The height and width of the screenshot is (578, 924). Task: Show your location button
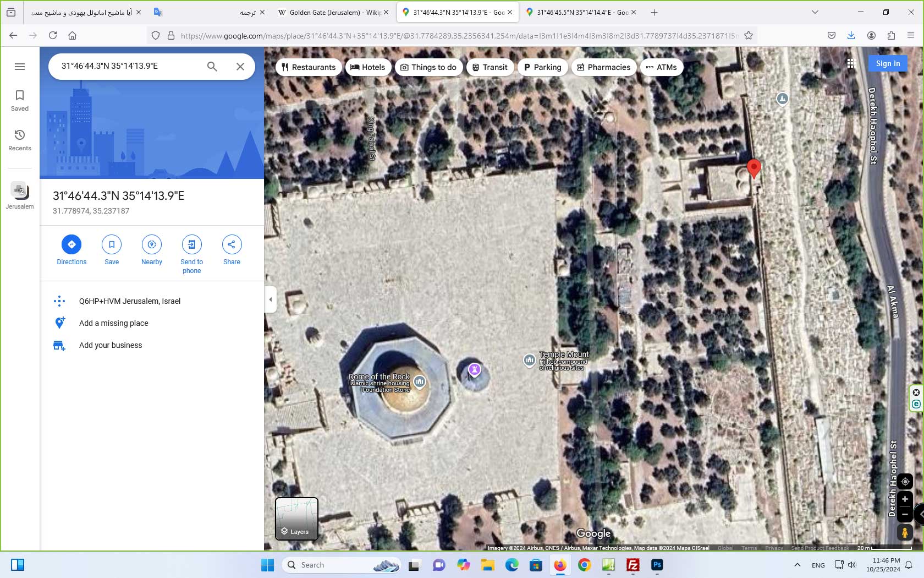pos(905,482)
